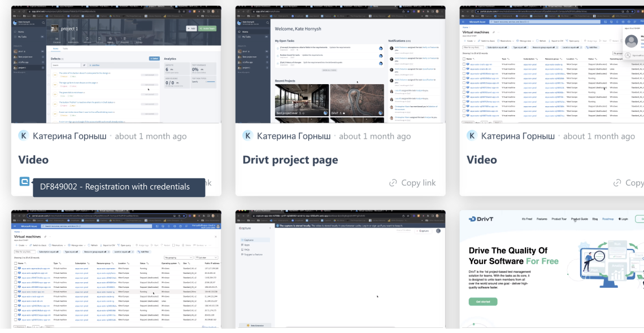Screen dimensions: 644x333
Task: Click the K avatar on the leftmost Video card
Action: [x=24, y=136]
